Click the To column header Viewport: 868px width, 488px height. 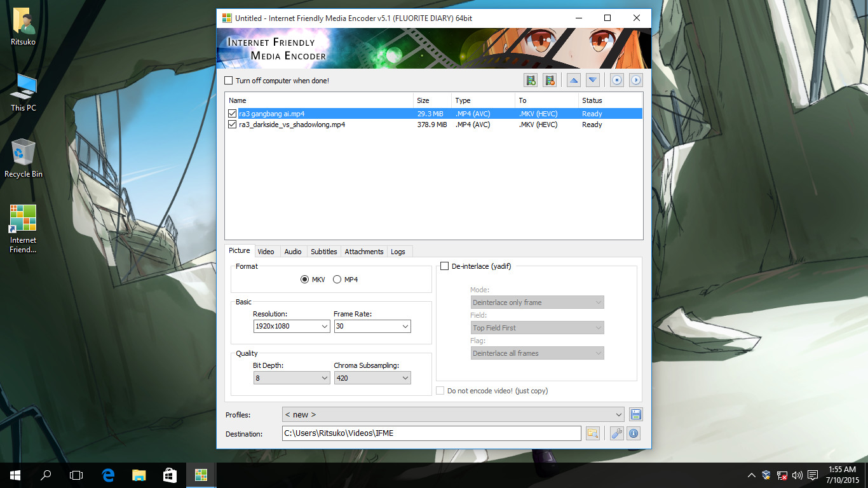pyautogui.click(x=547, y=100)
